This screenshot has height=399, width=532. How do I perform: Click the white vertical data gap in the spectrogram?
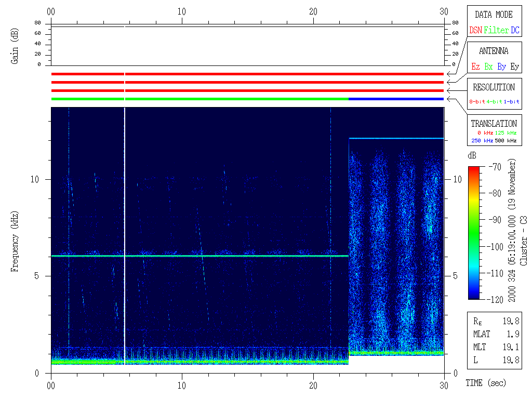(125, 234)
